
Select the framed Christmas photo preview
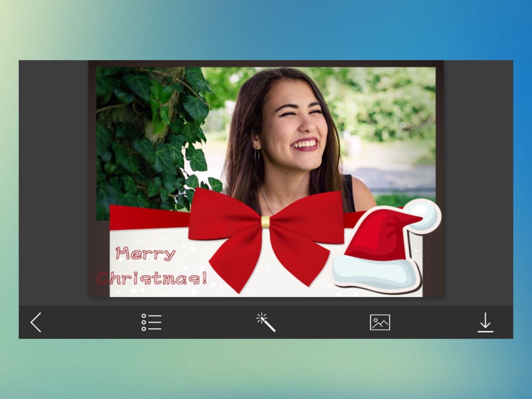(266, 179)
